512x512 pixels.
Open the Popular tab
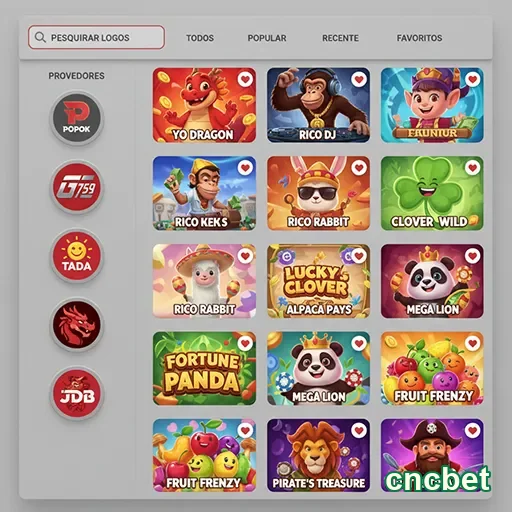267,38
